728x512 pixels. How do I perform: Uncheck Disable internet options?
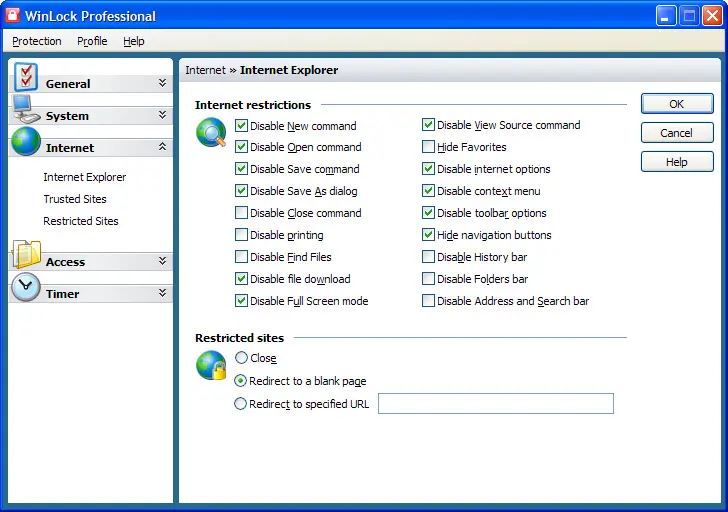click(428, 169)
